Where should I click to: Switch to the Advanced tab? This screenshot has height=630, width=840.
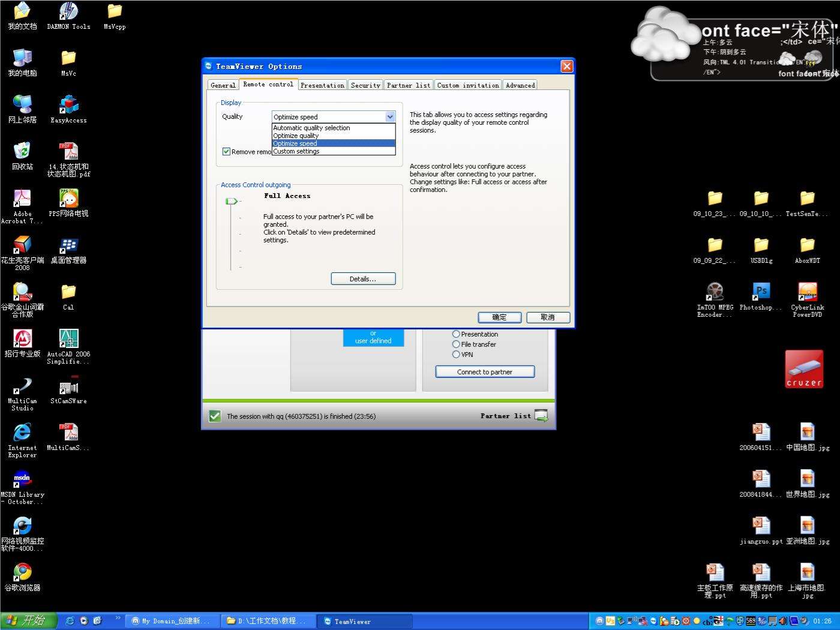520,85
